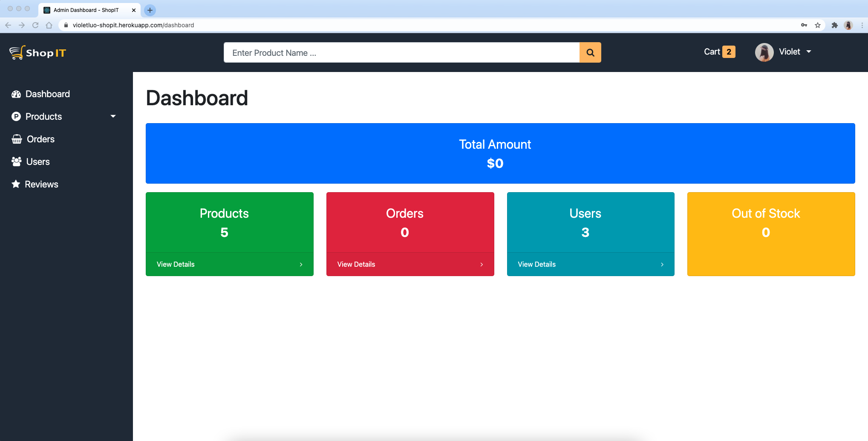
Task: Click the saved passwords key icon
Action: click(804, 25)
